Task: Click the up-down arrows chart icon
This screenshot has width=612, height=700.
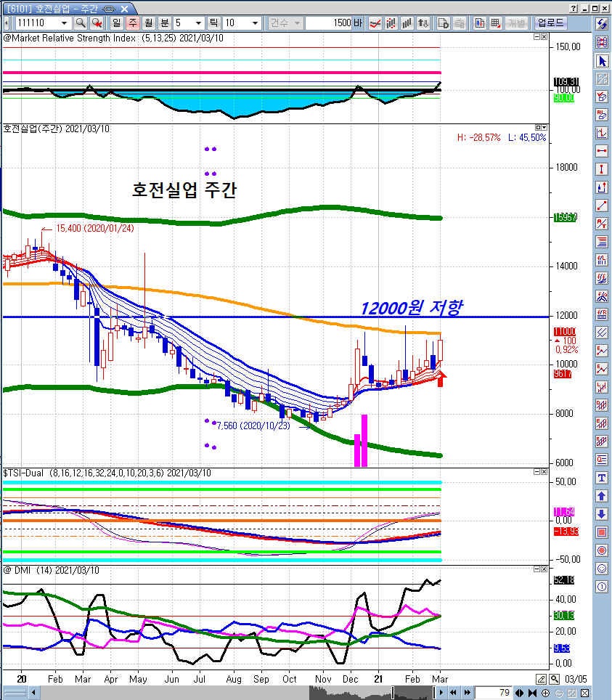Action: [x=423, y=23]
